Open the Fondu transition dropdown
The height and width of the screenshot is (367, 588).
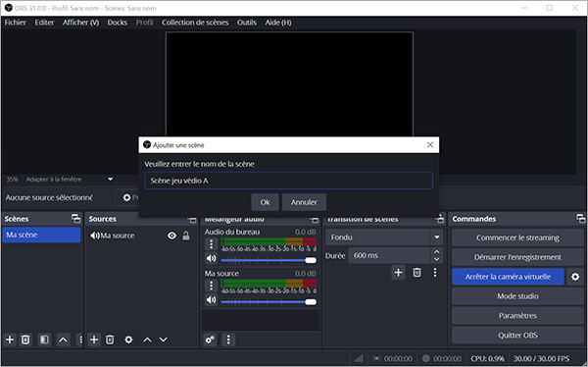click(384, 237)
